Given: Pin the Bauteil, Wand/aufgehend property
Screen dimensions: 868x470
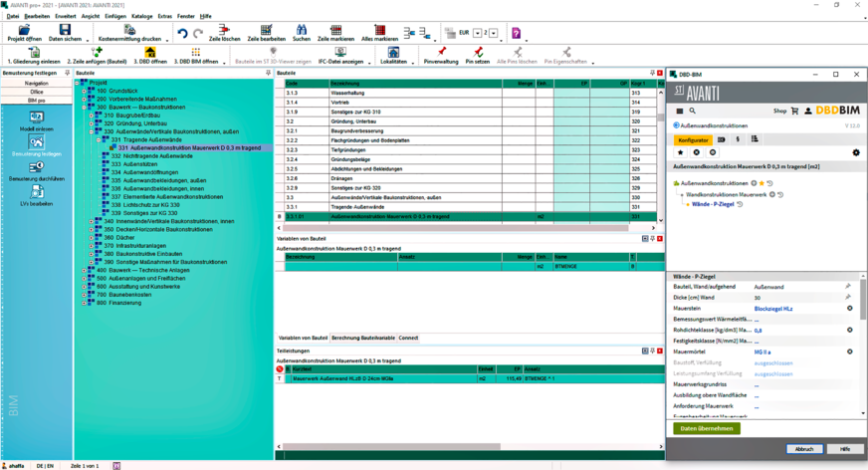Looking at the screenshot, I should pyautogui.click(x=849, y=286).
